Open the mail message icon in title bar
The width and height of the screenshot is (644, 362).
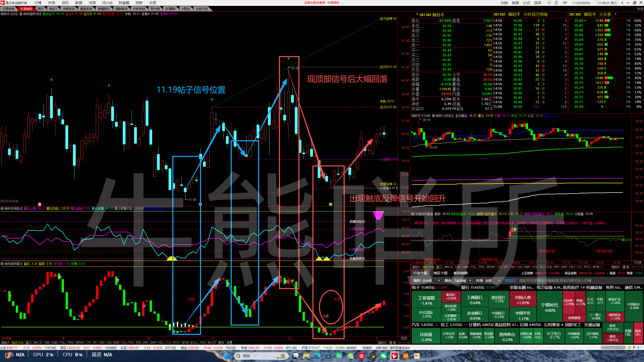point(565,3)
